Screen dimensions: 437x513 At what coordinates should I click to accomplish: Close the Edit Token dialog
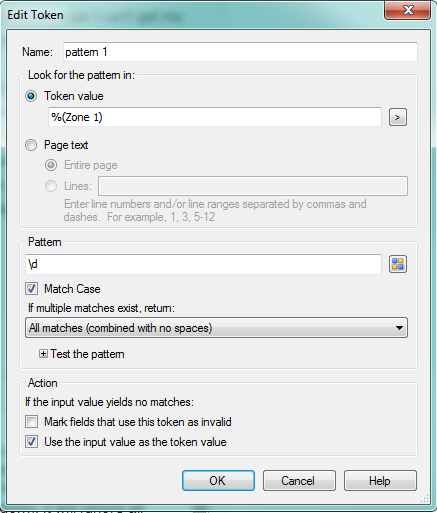pyautogui.click(x=407, y=10)
